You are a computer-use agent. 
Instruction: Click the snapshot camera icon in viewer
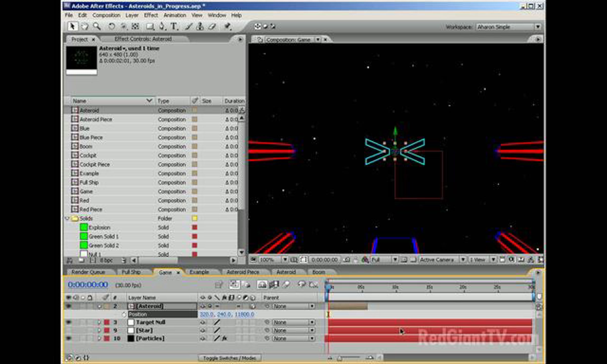point(347,260)
